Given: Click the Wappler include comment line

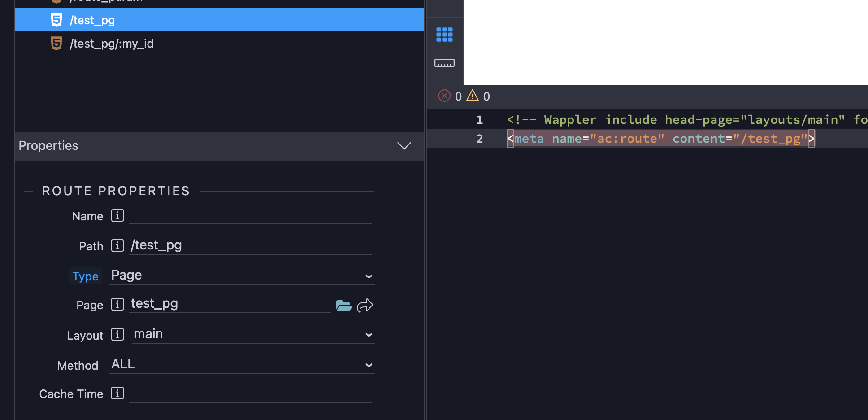Looking at the screenshot, I should click(x=687, y=120).
